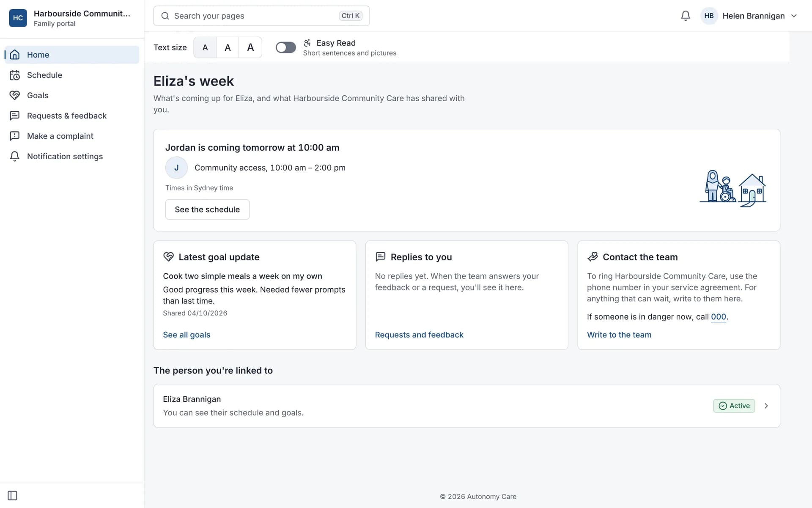Select the largest text size A
Screen dimensions: 812x508
tap(250, 47)
